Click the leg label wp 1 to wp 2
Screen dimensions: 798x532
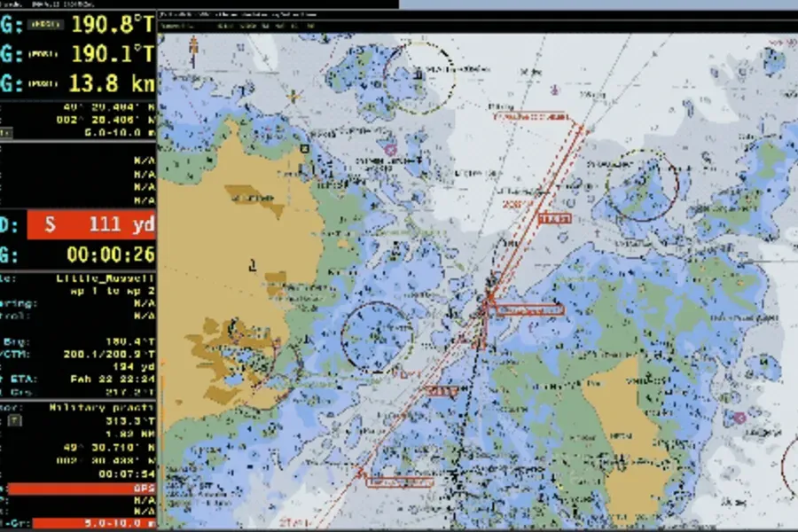pyautogui.click(x=112, y=291)
